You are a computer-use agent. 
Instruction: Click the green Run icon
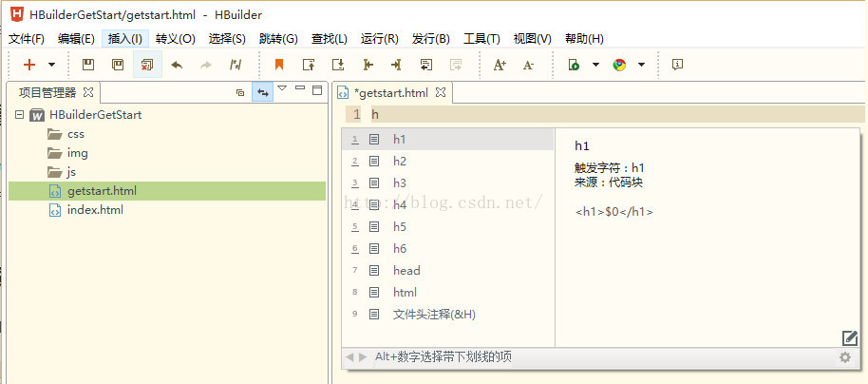click(574, 65)
